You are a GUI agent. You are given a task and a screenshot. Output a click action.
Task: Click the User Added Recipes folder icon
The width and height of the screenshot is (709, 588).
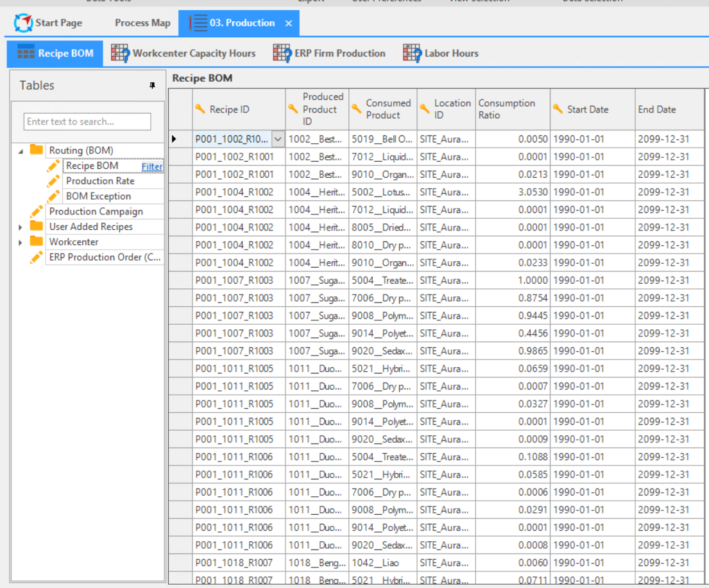click(x=36, y=226)
